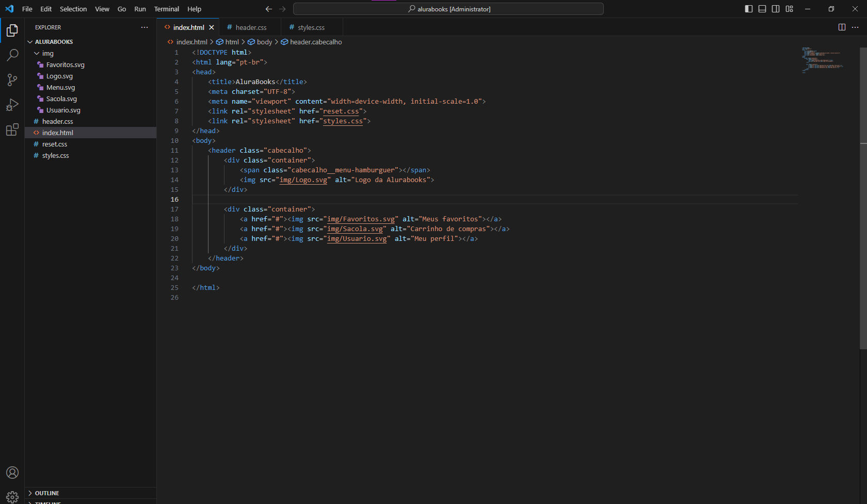Screen dimensions: 867x504
Task: Follow the img/Sacola.svg link in code
Action: click(x=355, y=229)
